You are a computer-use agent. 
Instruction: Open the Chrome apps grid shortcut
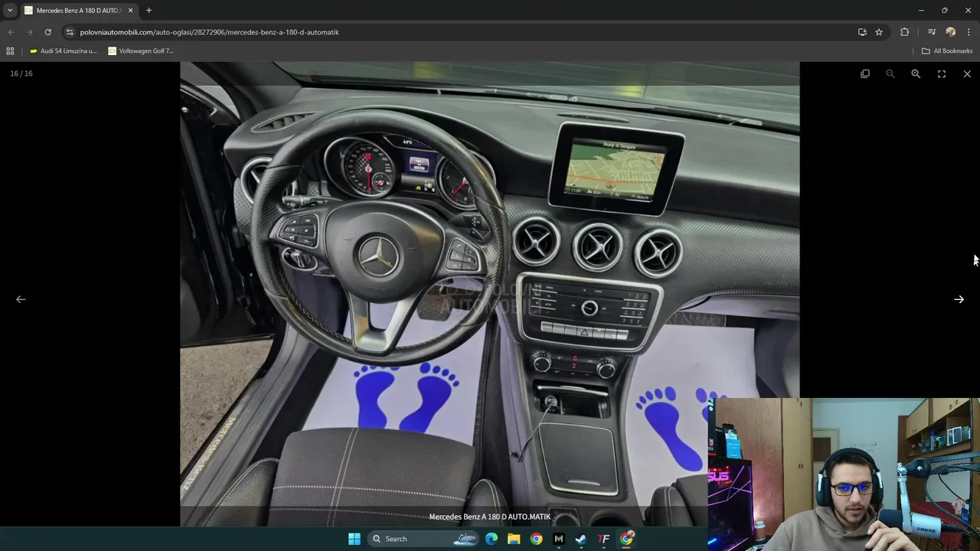pos(10,51)
